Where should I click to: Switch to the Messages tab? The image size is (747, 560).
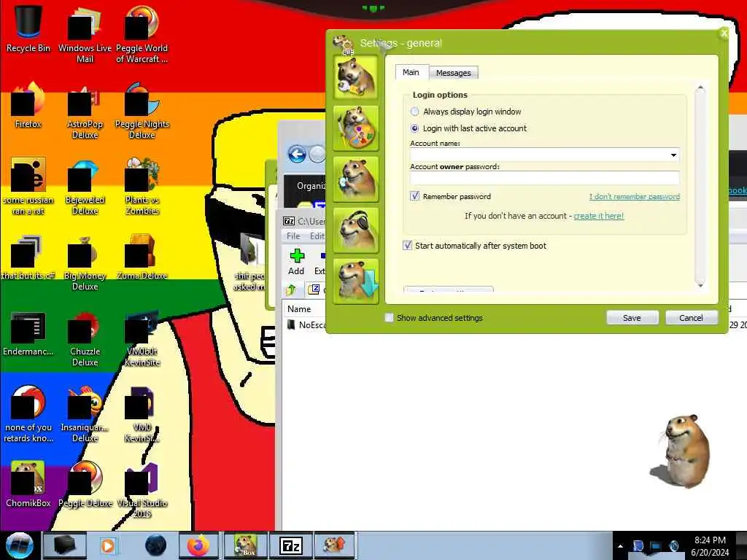pos(454,73)
